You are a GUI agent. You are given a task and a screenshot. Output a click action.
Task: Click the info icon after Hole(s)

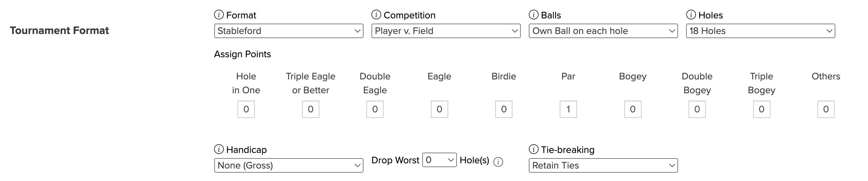click(498, 162)
